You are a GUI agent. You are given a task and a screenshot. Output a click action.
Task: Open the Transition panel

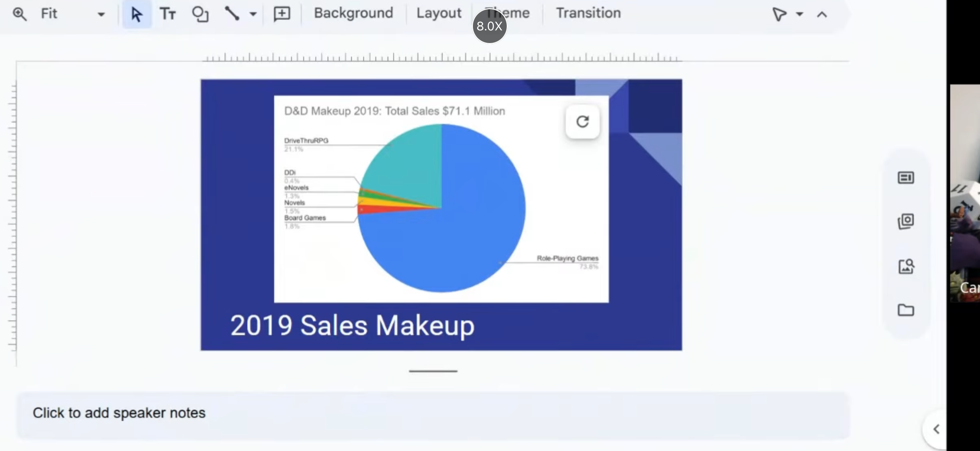pos(588,13)
